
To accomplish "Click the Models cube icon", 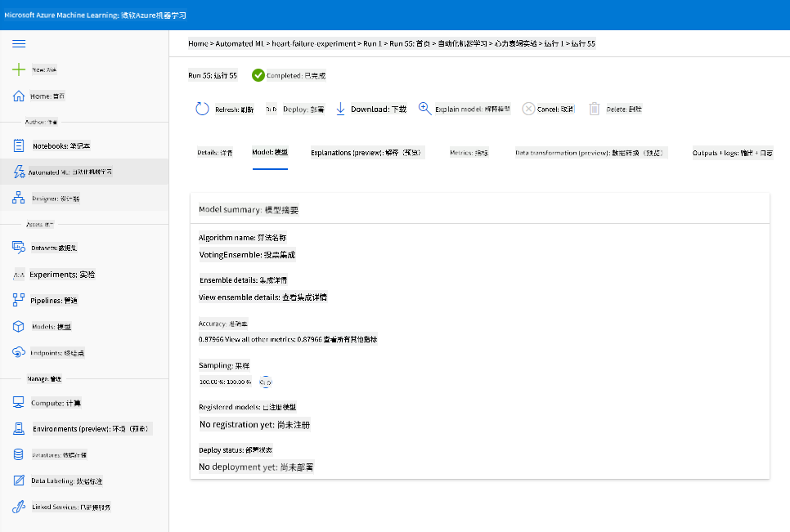I will pyautogui.click(x=19, y=327).
